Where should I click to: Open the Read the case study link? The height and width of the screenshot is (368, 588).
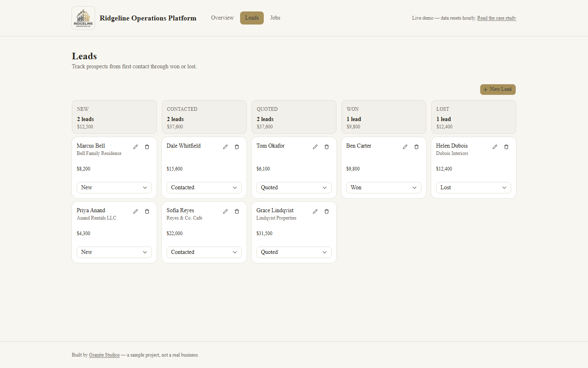[x=497, y=18]
